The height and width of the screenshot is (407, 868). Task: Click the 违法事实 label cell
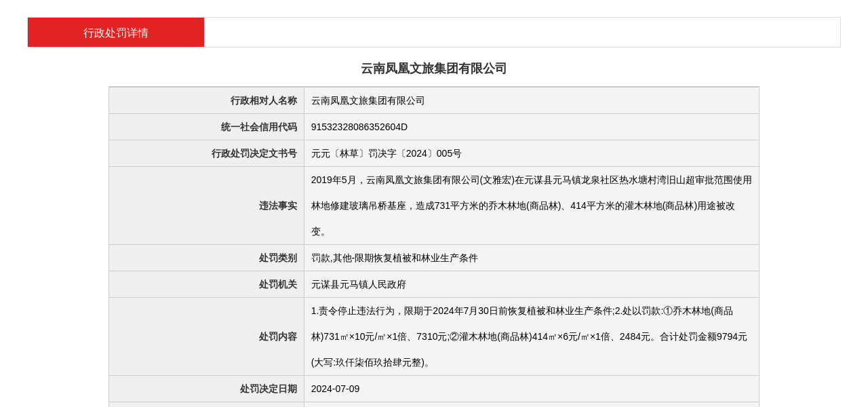(207, 206)
